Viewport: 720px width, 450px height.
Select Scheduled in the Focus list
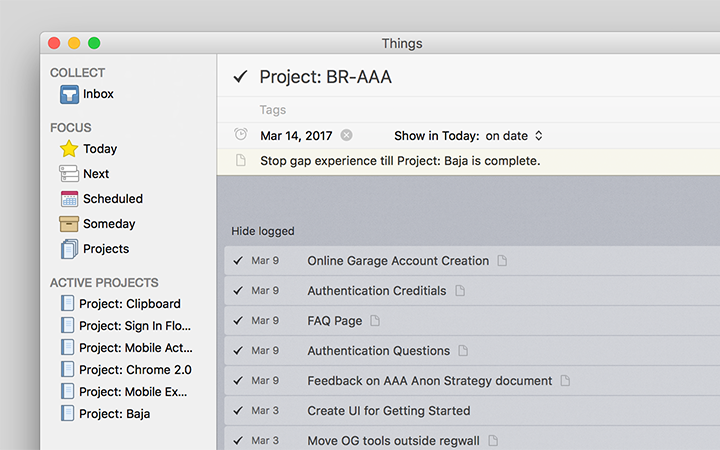pyautogui.click(x=113, y=199)
